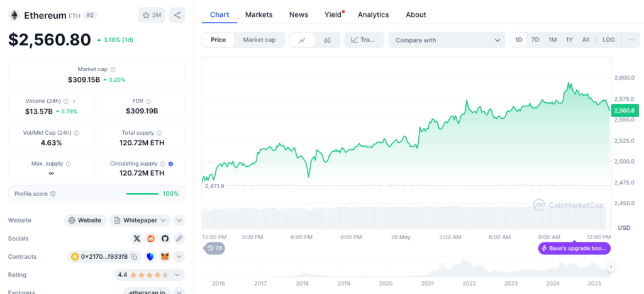The width and height of the screenshot is (644, 294).
Task: Click the 2,560.8 current price label
Action: point(625,110)
